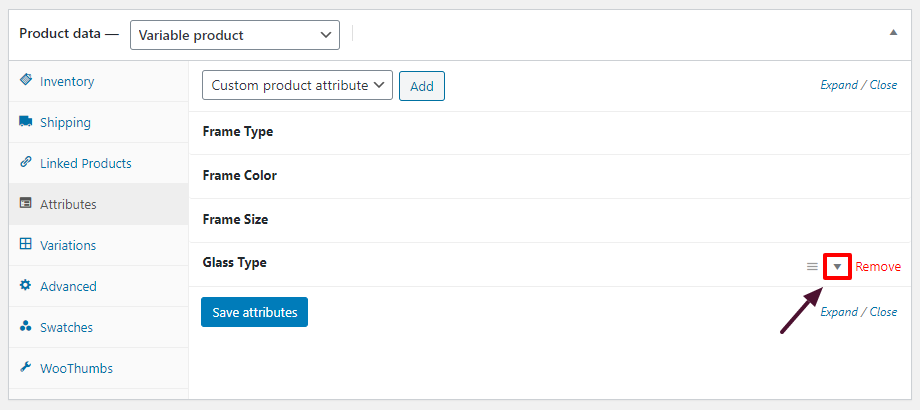Click the Advanced gear icon

tap(26, 286)
